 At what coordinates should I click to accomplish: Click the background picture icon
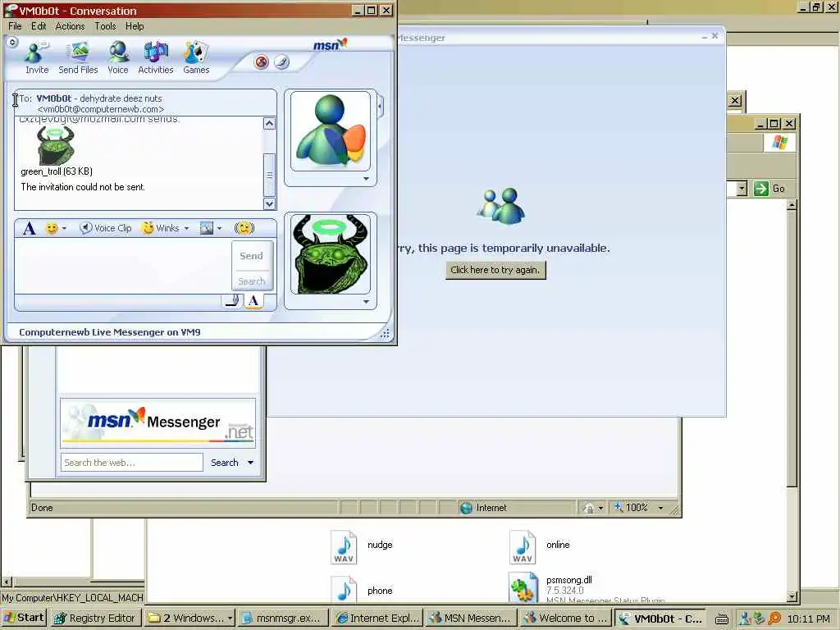click(206, 228)
